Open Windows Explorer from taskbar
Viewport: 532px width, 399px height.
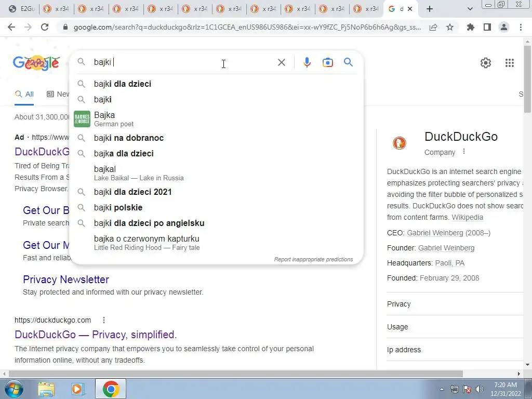46,389
